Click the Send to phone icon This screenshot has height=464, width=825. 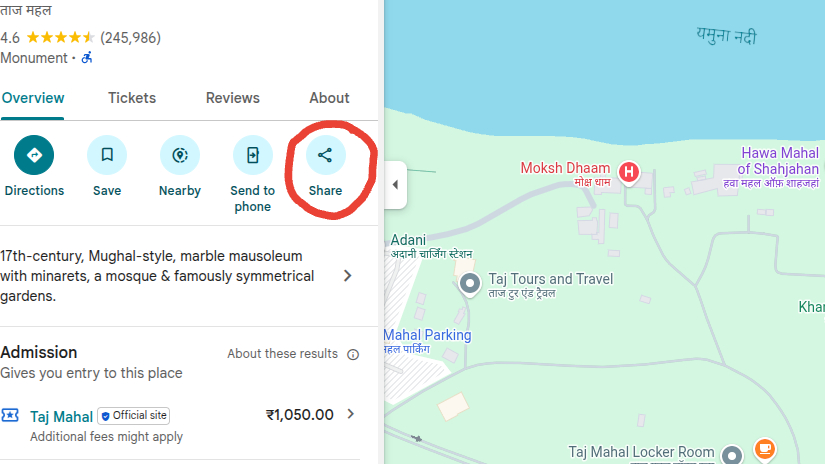tap(253, 155)
